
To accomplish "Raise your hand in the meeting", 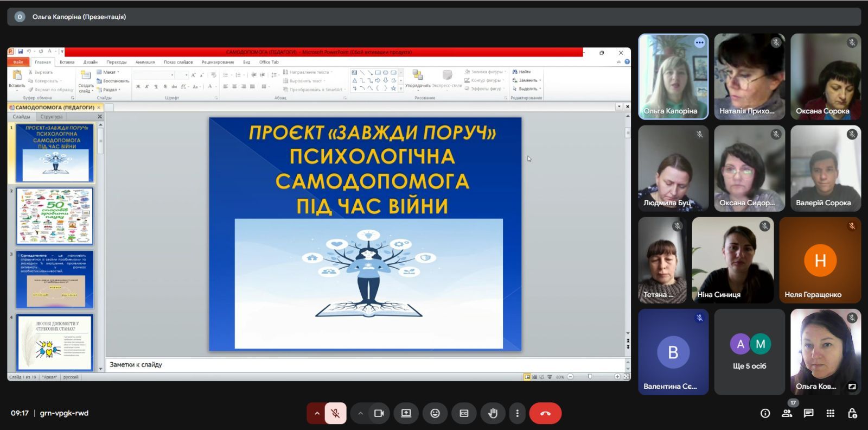I will pos(493,413).
